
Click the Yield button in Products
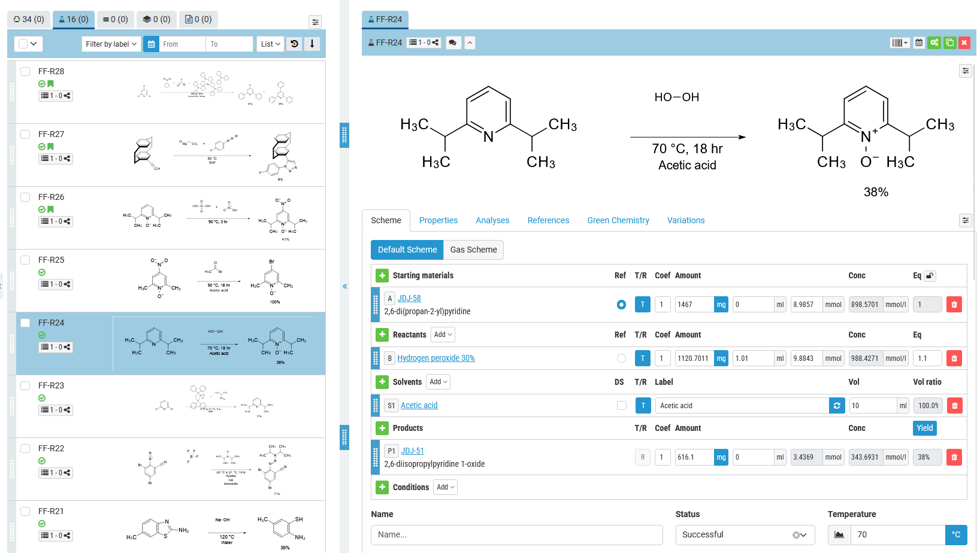(x=924, y=428)
